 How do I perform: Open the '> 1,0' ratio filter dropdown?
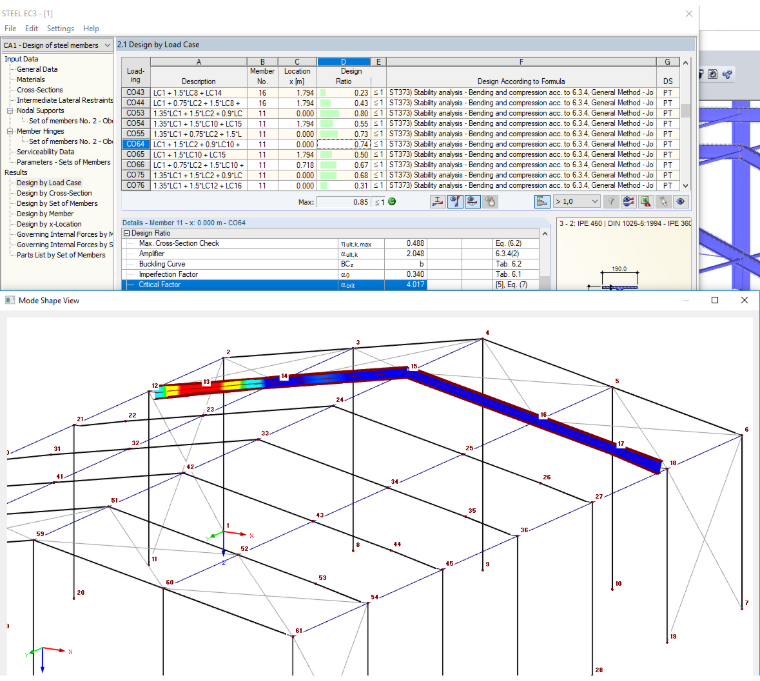tap(577, 202)
